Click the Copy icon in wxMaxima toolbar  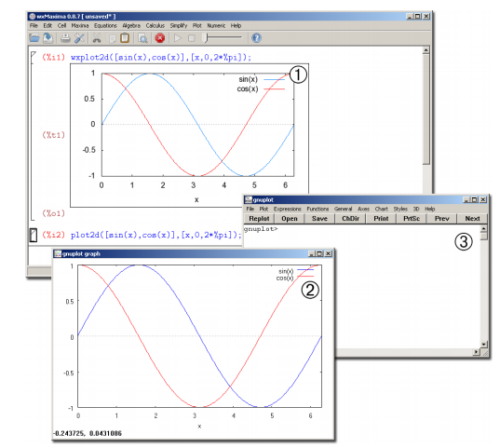[112, 38]
